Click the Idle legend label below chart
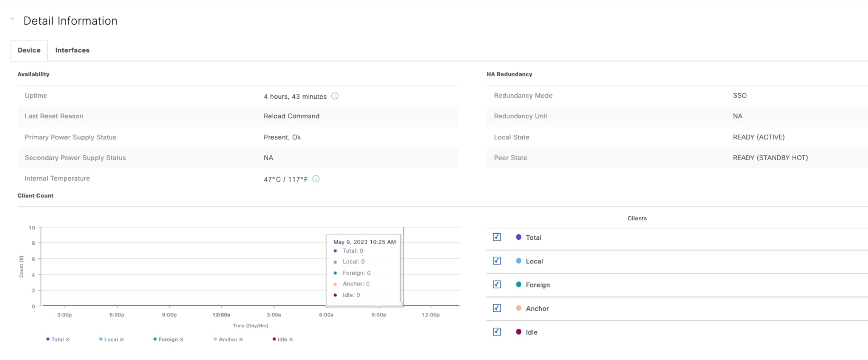This screenshot has height=360, width=868. point(282,340)
